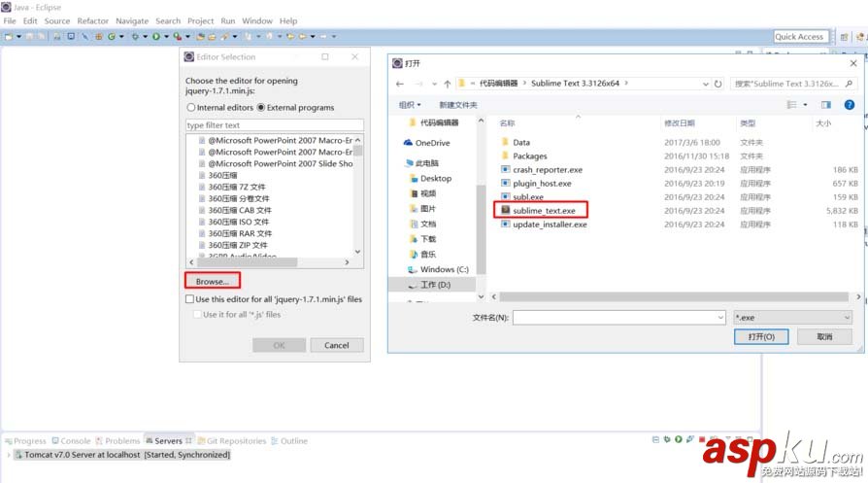Screen dimensions: 868x483
Task: Switch to the Console tab
Action: (71, 441)
